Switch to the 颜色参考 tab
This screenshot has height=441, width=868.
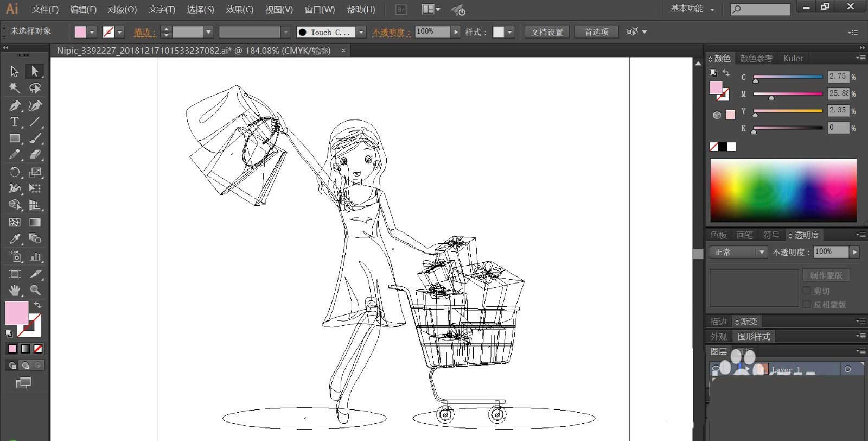pyautogui.click(x=756, y=58)
